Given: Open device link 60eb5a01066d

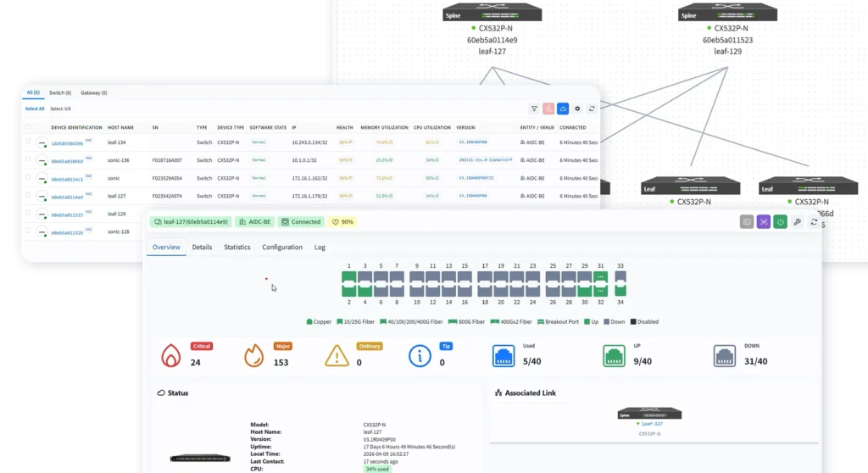Looking at the screenshot, I should point(67,161).
